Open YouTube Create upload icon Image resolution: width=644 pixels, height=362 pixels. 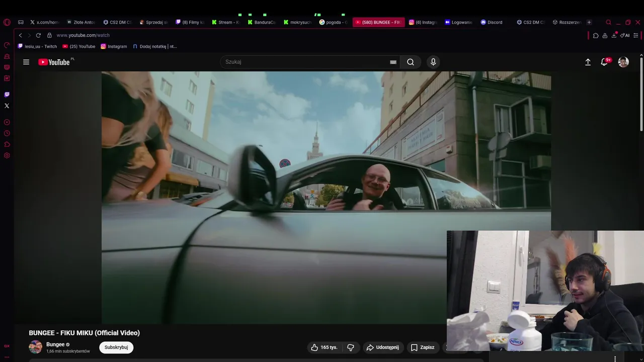[x=588, y=62]
